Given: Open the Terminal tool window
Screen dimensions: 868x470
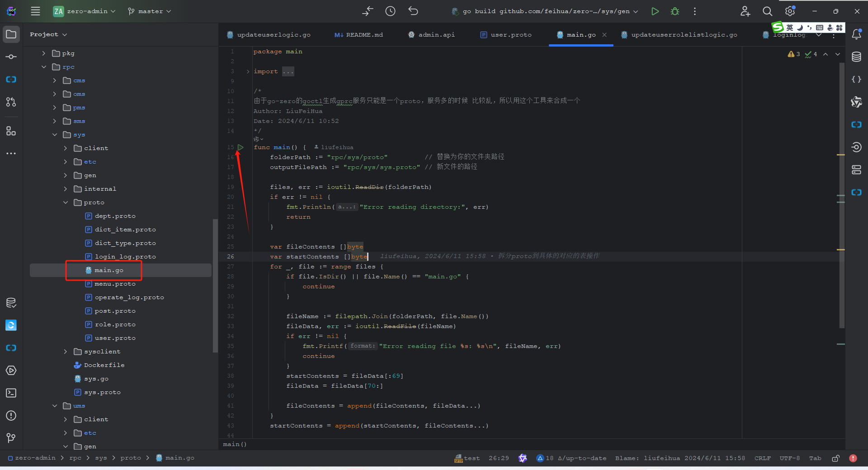Looking at the screenshot, I should [11, 393].
